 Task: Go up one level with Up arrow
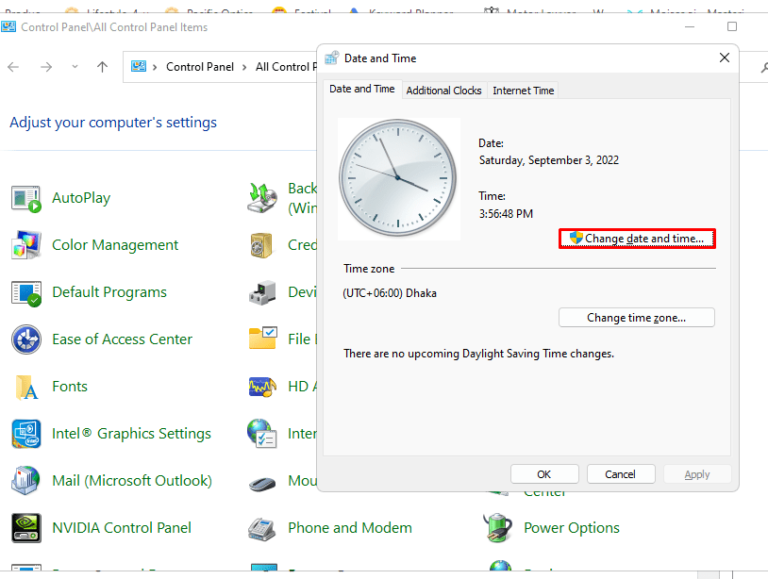[x=102, y=67]
